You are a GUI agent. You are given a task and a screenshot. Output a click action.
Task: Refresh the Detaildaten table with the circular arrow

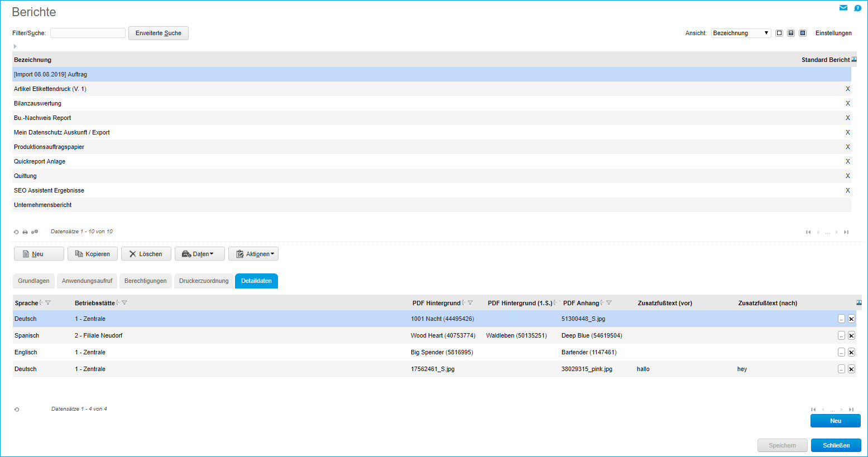tap(17, 409)
